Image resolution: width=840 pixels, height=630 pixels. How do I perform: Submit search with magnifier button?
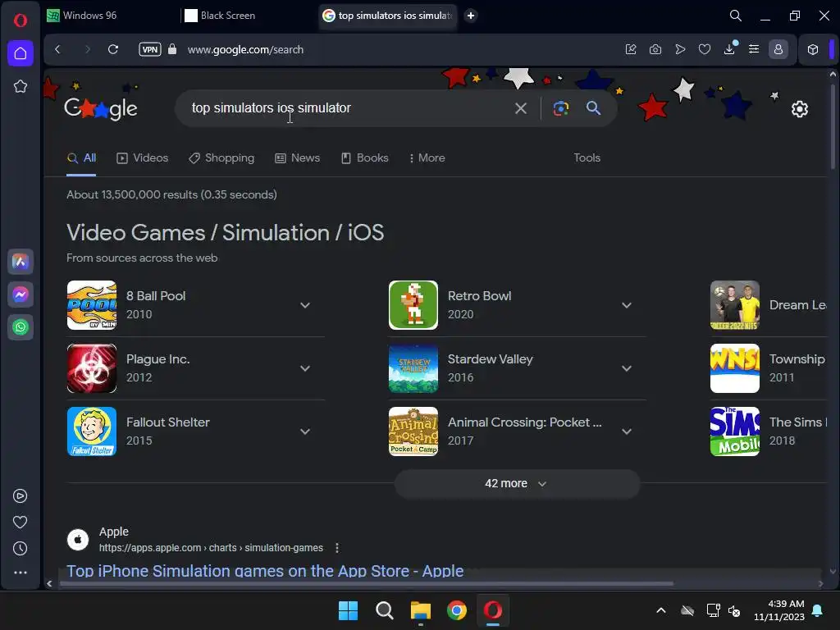pyautogui.click(x=593, y=108)
